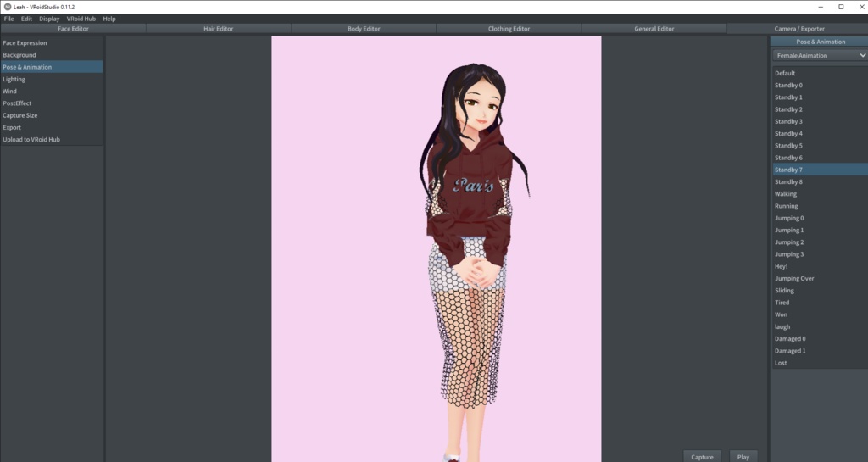
Task: Open the VRoid Hub menu
Action: point(81,19)
